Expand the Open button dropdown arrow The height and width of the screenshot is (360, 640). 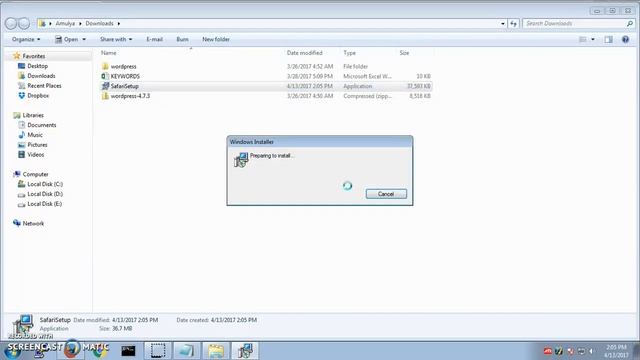(x=84, y=40)
